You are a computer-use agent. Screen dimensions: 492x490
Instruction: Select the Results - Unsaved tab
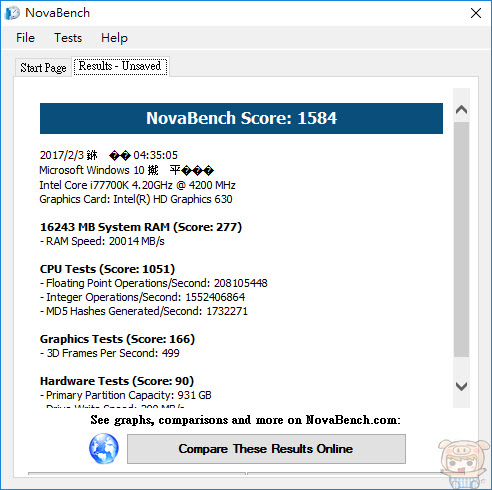point(120,66)
